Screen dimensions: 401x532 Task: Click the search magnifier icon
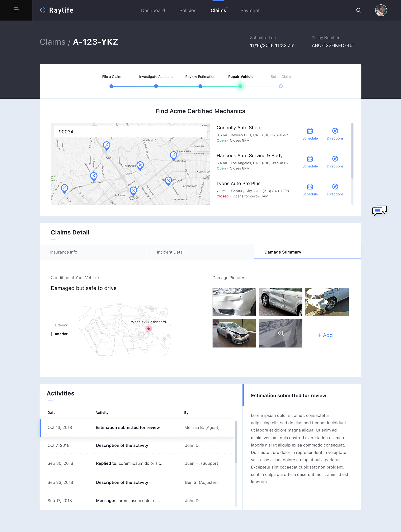click(358, 10)
